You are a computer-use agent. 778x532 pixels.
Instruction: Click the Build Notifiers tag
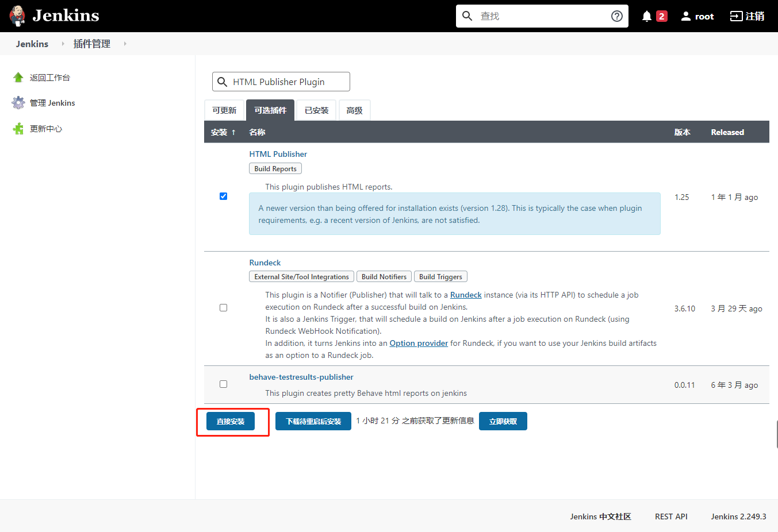(384, 276)
